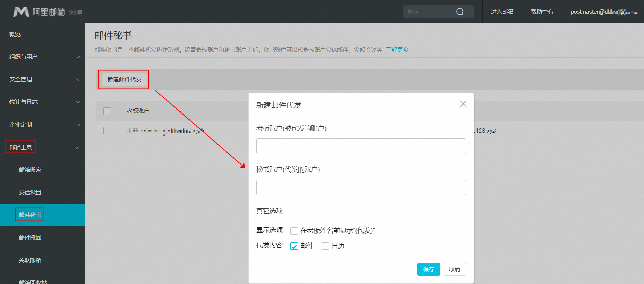
Task: Click the 保存 button
Action: 428,269
